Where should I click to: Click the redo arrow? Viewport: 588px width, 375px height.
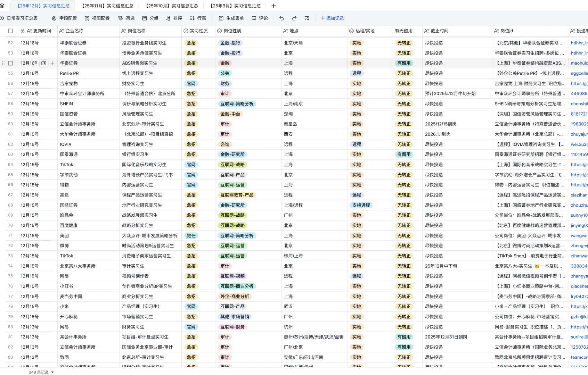click(x=294, y=18)
